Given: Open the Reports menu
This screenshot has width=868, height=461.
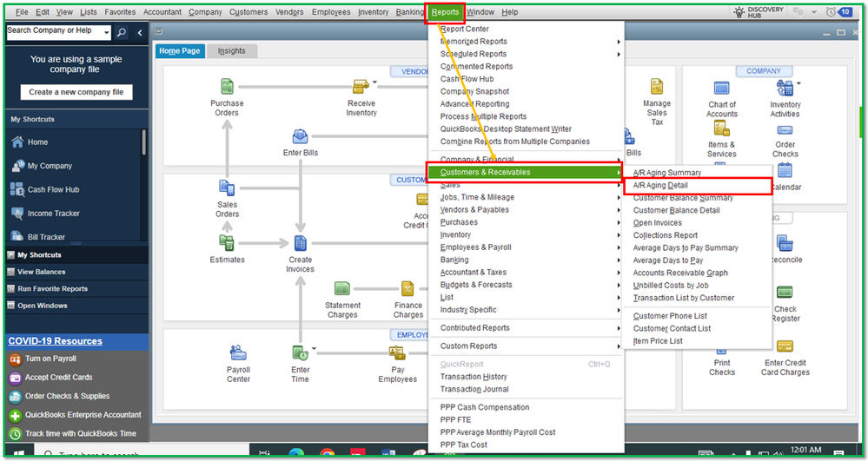Looking at the screenshot, I should [x=445, y=12].
